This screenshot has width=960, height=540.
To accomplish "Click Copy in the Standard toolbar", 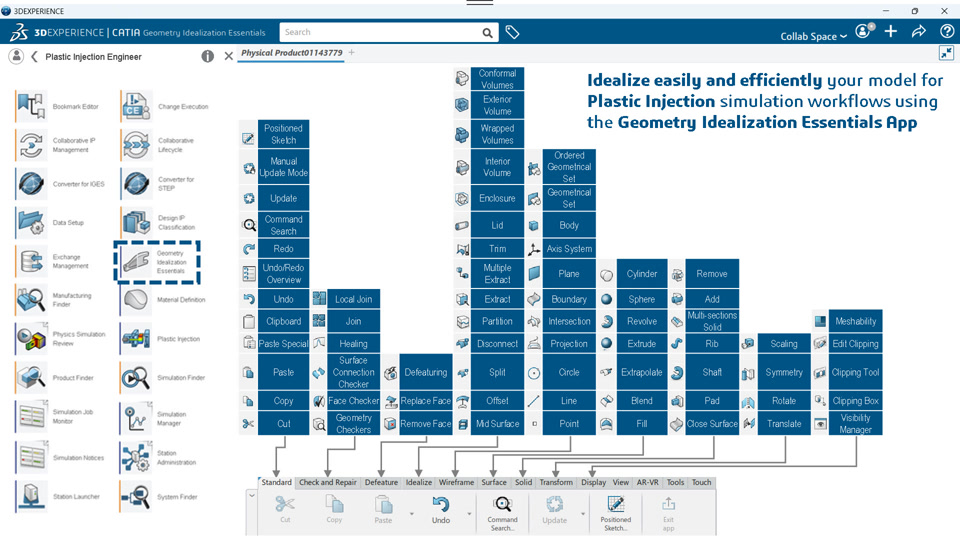I will [x=334, y=509].
